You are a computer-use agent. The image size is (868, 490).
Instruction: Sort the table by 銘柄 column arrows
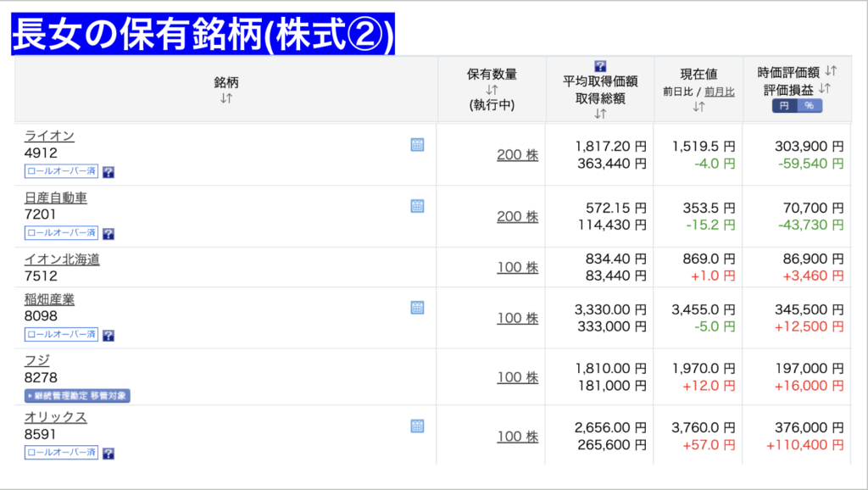(226, 98)
